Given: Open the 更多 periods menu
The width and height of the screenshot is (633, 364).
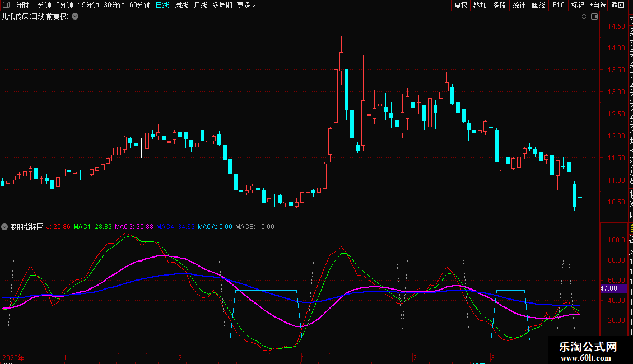Looking at the screenshot, I should pos(246,5).
